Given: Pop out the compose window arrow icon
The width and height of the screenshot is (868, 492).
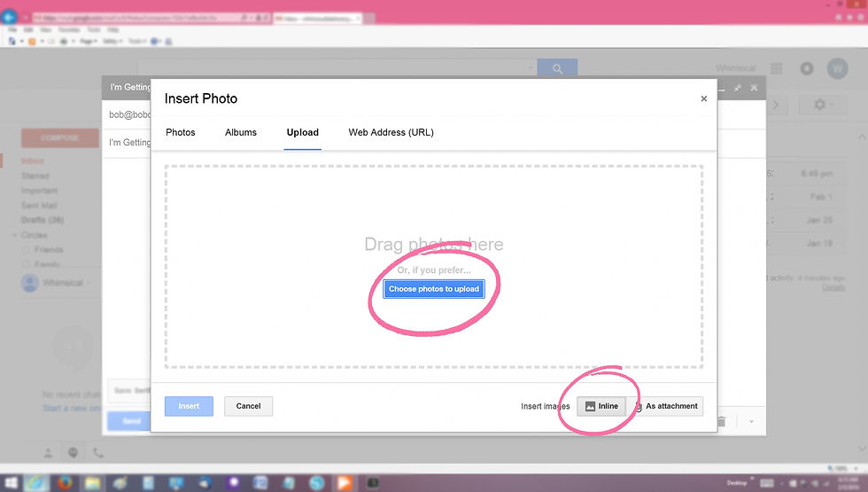Looking at the screenshot, I should pos(737,88).
